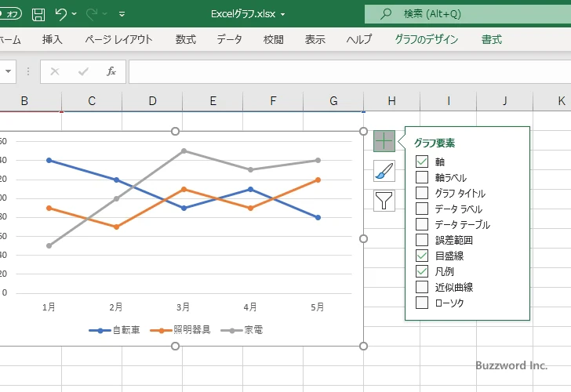Viewport: 571px width, 392px height.
Task: Click the 自転車 legend entry
Action: 115,330
